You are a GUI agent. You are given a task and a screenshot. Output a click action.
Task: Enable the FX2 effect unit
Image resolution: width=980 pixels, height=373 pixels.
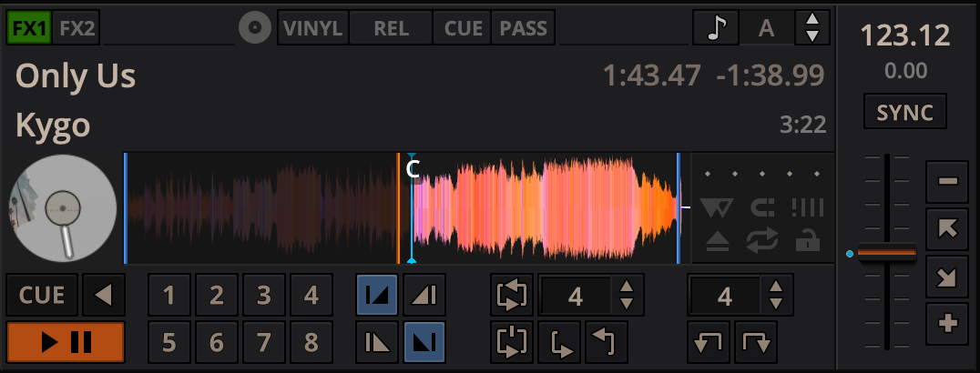77,27
